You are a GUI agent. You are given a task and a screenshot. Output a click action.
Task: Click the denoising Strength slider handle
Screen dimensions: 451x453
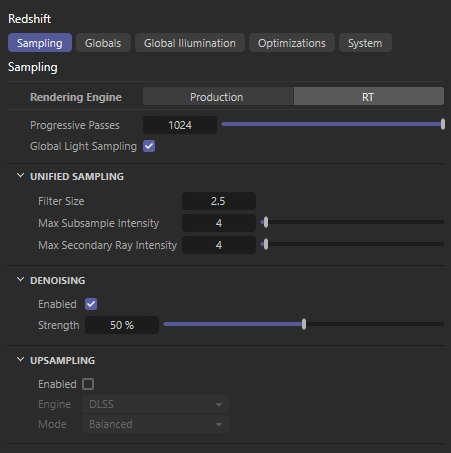click(304, 324)
